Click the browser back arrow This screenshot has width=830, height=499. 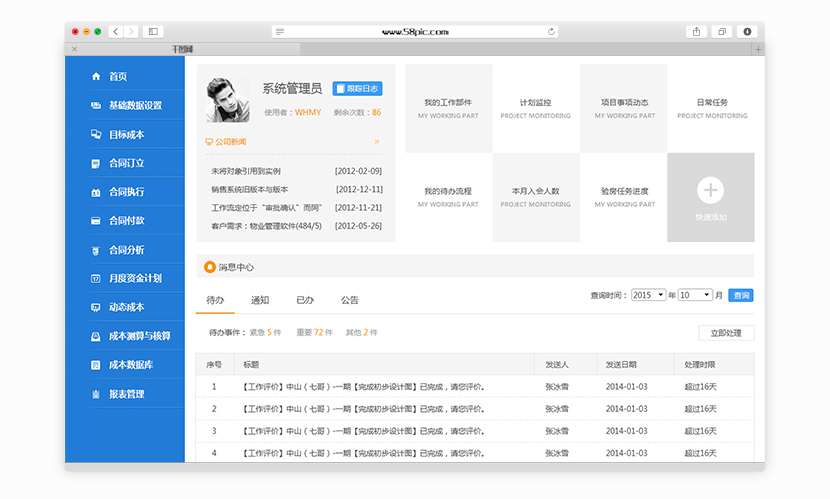(116, 32)
